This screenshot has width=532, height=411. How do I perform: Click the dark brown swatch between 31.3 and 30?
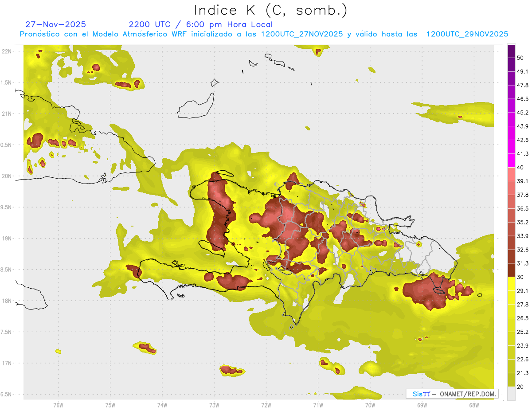click(x=511, y=270)
